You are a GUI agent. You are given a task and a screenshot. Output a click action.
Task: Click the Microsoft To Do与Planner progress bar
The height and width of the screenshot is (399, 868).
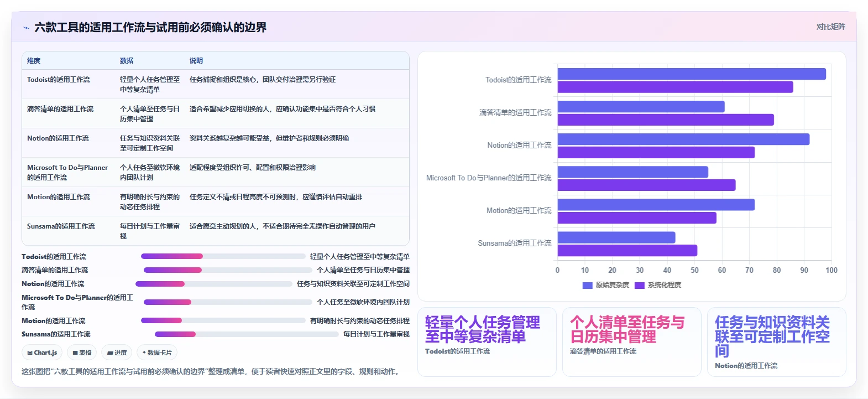(x=228, y=302)
